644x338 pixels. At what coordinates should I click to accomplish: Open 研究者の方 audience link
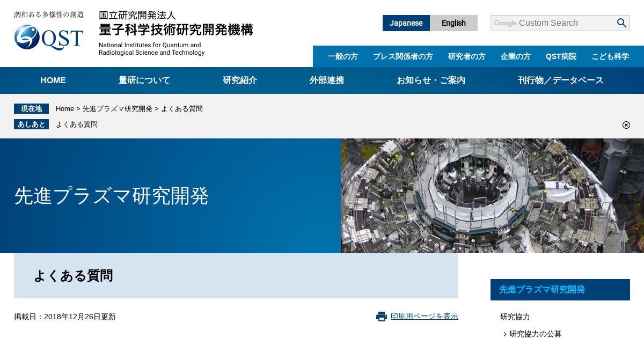pos(467,56)
